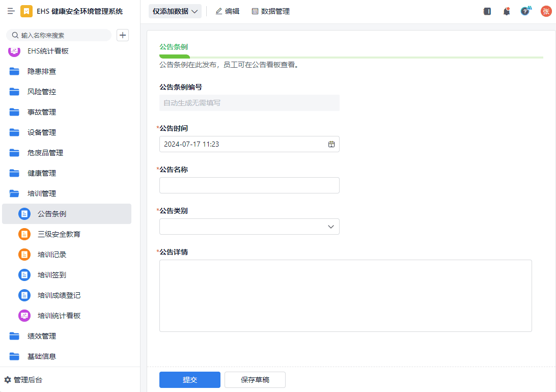Click the 公告条例 blue form icon
Viewport: 556px width, 392px height.
[24, 214]
